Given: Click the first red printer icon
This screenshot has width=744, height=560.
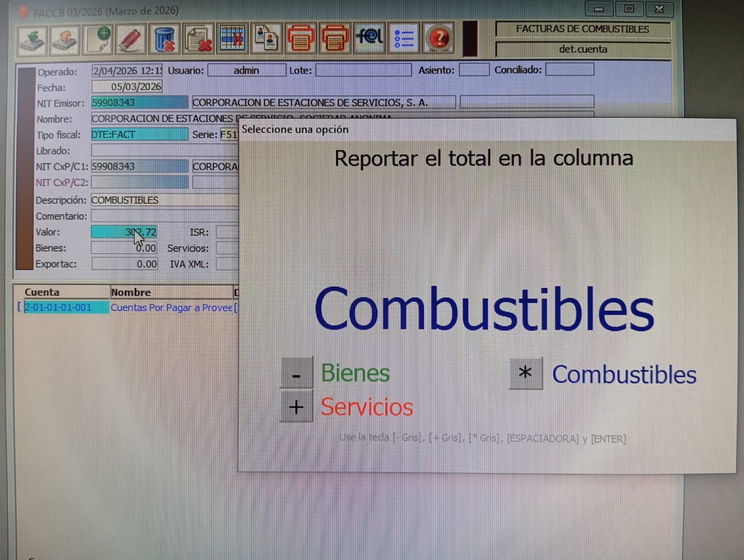Looking at the screenshot, I should coord(301,39).
